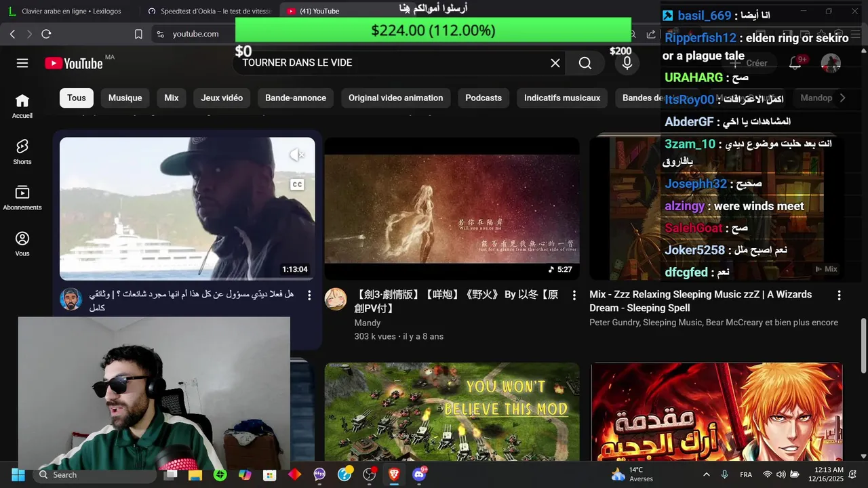This screenshot has height=488, width=868.
Task: Start voice search with the microphone
Action: coord(627,63)
